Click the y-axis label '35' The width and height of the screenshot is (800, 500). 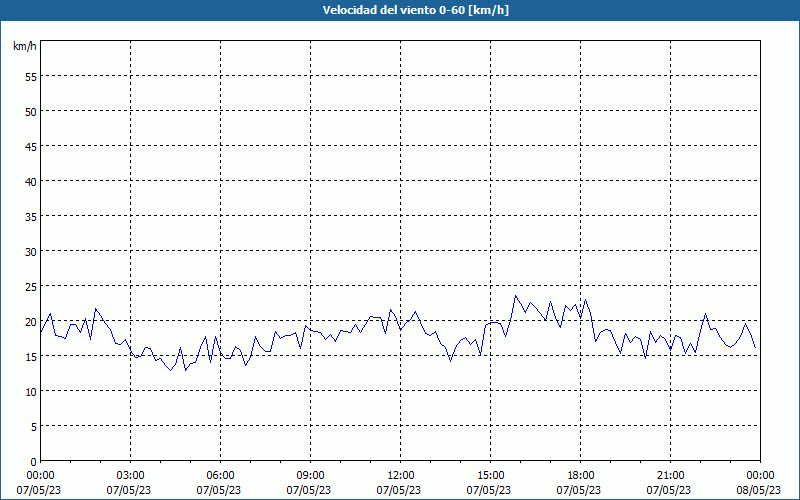click(31, 217)
